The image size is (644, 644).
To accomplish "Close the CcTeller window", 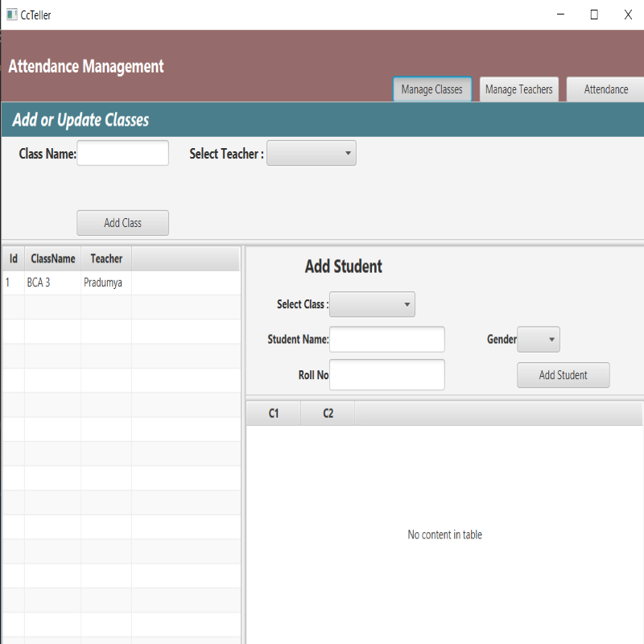I will pyautogui.click(x=628, y=14).
